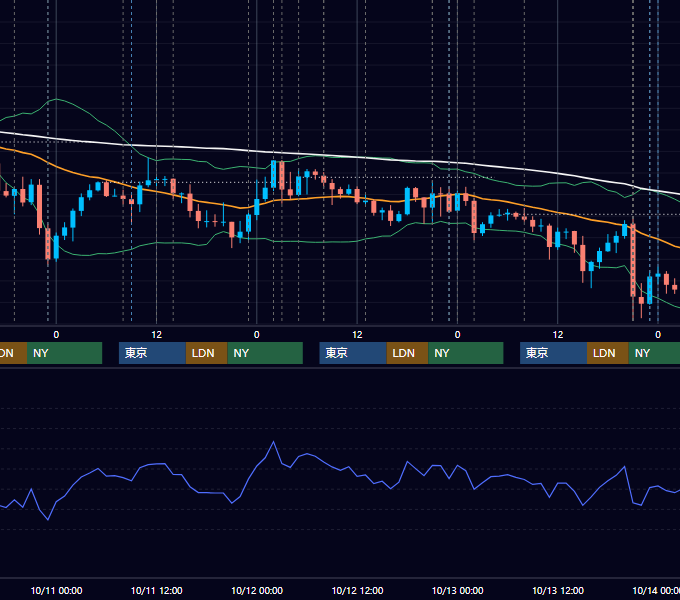The height and width of the screenshot is (600, 680).
Task: Click the hour label '0' above 10/11 00:00
Action: tap(56, 335)
